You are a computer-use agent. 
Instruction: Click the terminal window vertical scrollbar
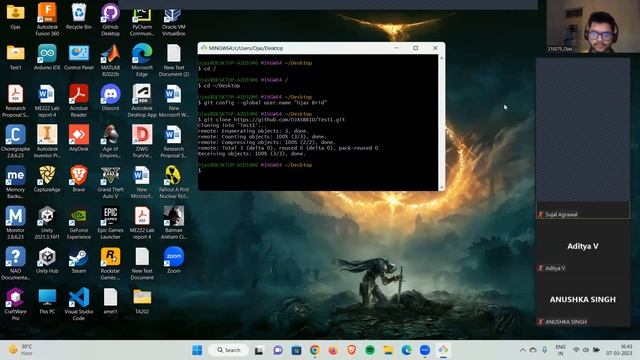441,122
